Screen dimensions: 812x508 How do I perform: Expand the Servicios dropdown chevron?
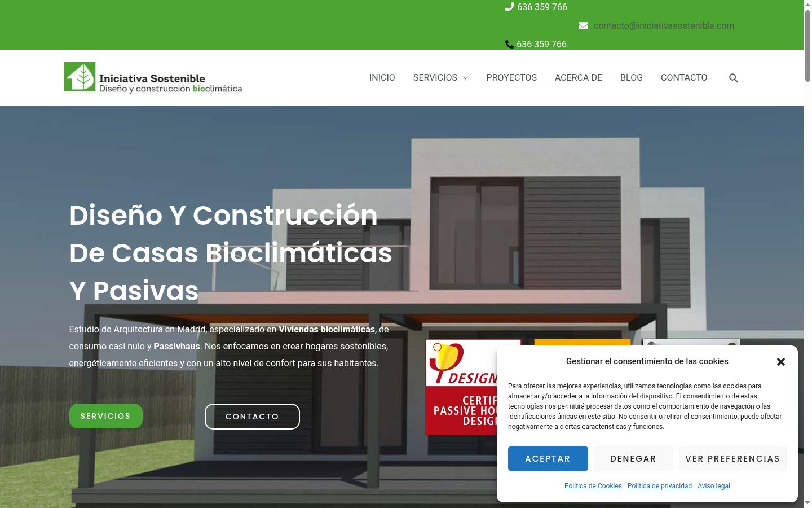tap(465, 78)
